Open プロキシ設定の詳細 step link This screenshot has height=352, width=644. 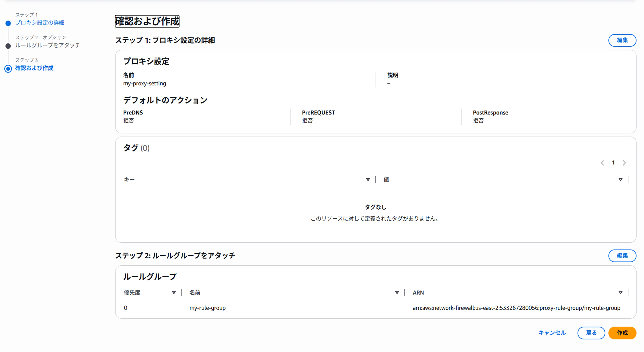point(40,22)
